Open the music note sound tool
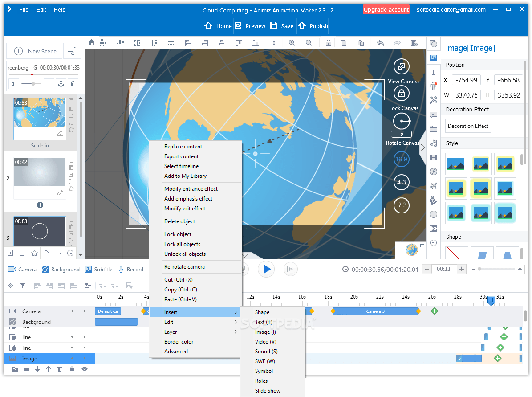Screen dimensions: 532x397 [434, 143]
